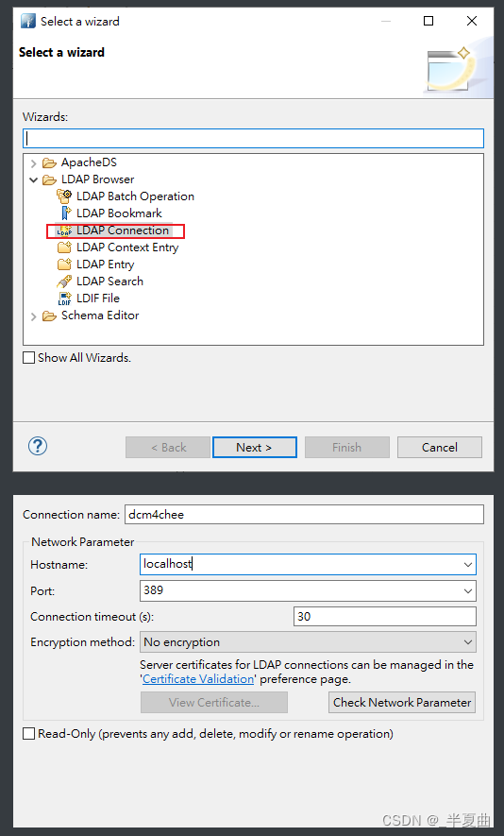Click the Check Network Parameter button

pyautogui.click(x=402, y=703)
